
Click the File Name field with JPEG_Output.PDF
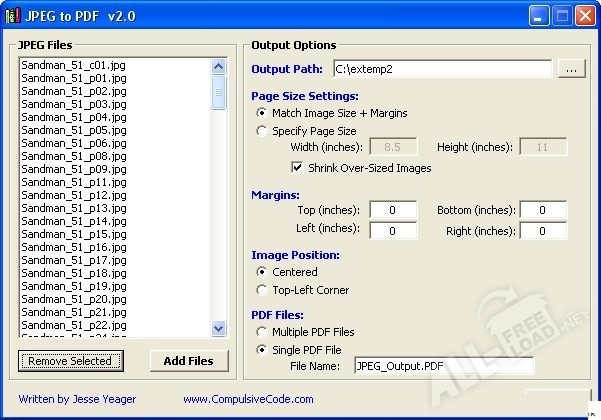444,367
